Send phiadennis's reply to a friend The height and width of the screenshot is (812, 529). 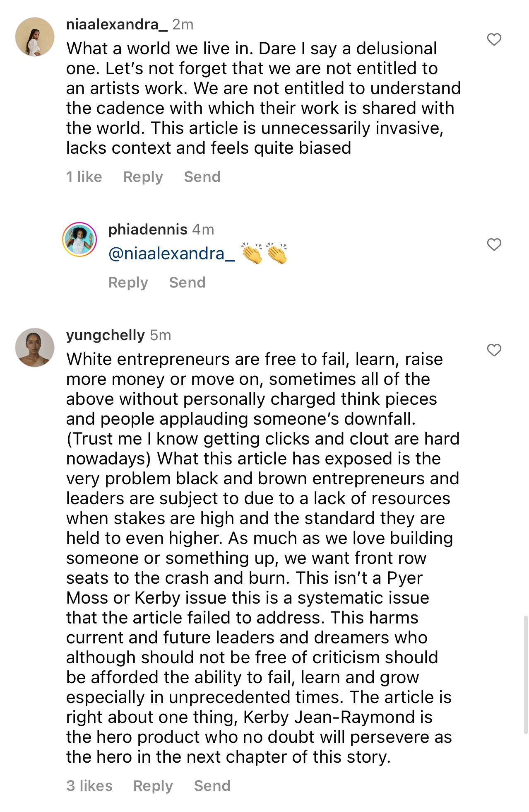click(x=187, y=283)
